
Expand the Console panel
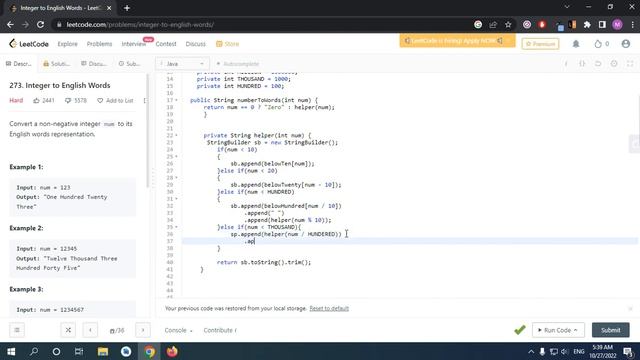(178, 330)
